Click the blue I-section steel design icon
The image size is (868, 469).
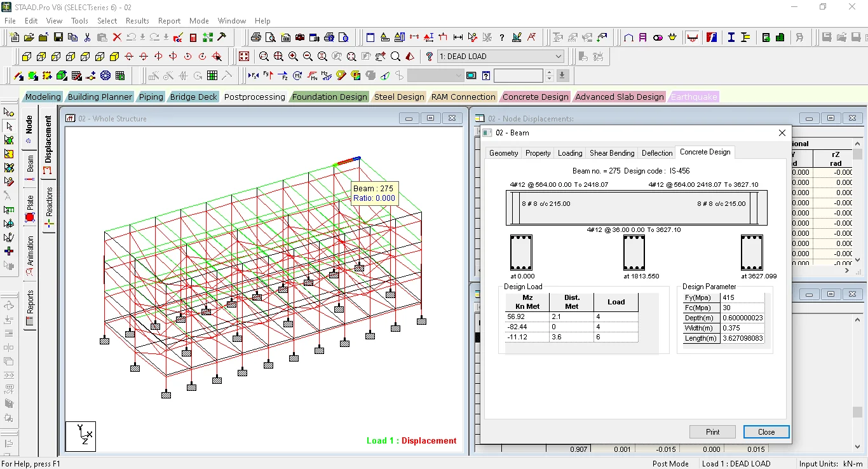point(731,37)
